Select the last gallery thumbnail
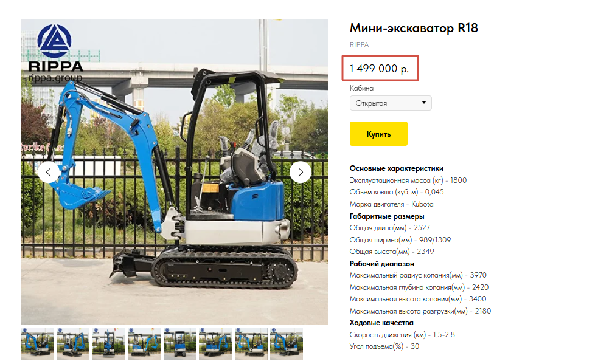The image size is (612, 364). pyautogui.click(x=287, y=344)
